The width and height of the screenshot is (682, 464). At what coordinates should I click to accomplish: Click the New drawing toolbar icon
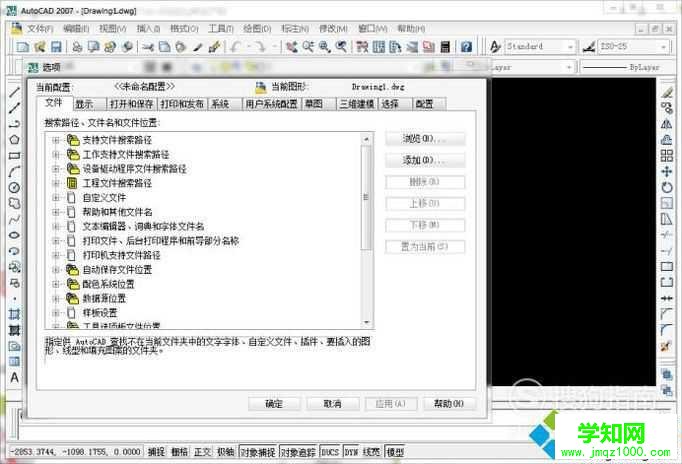22,47
